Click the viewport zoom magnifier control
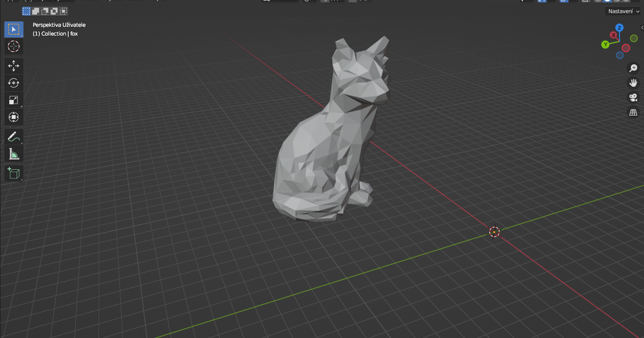This screenshot has width=644, height=338. (633, 68)
